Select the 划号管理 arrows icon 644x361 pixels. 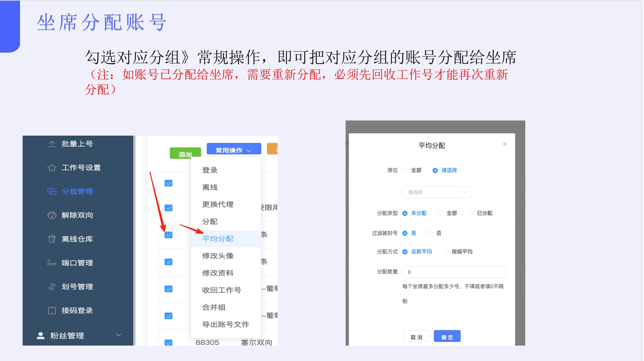click(51, 287)
